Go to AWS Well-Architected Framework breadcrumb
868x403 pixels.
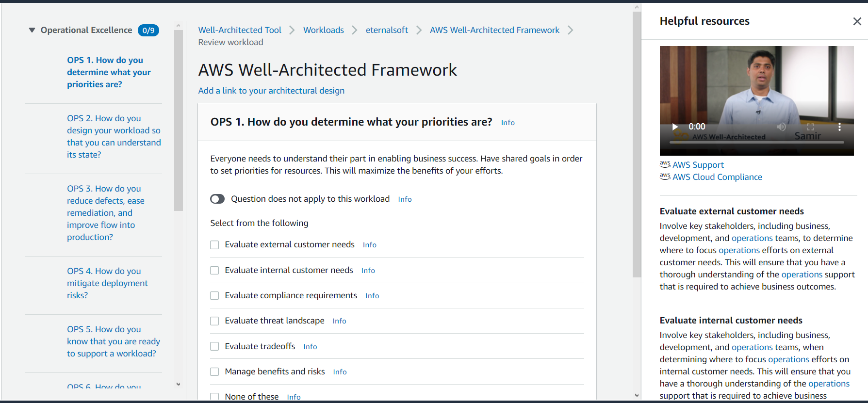(494, 30)
